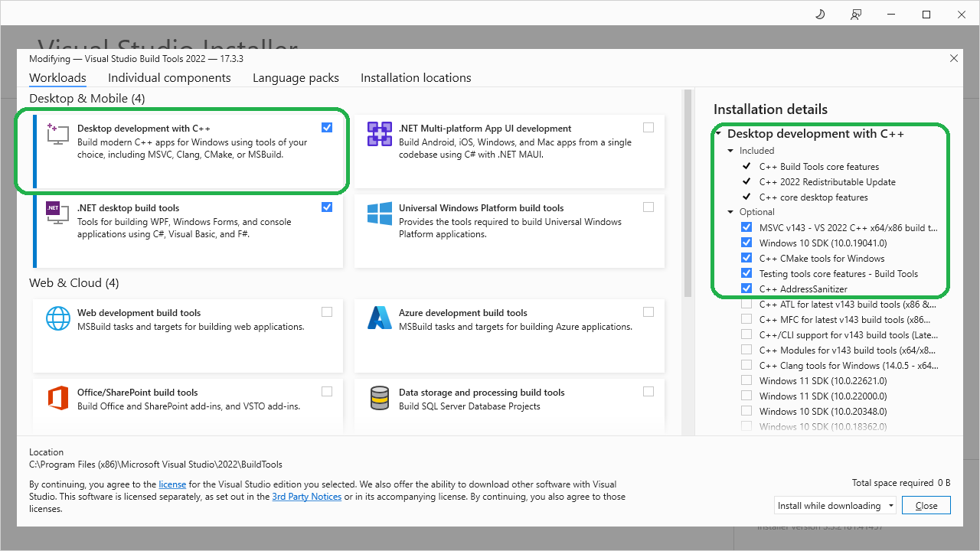Check the Office/SharePoint build tools workload

coord(327,391)
